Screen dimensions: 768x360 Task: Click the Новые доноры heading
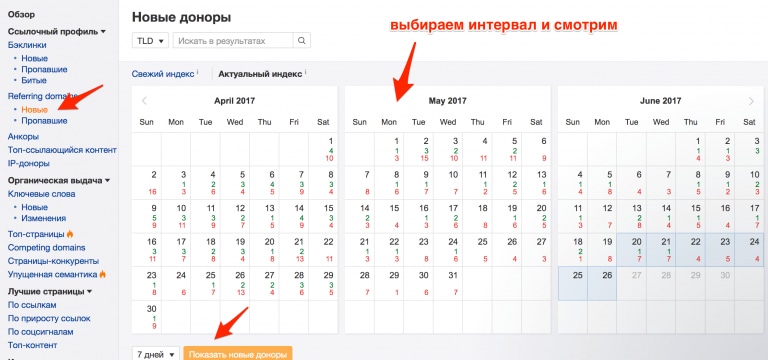181,18
